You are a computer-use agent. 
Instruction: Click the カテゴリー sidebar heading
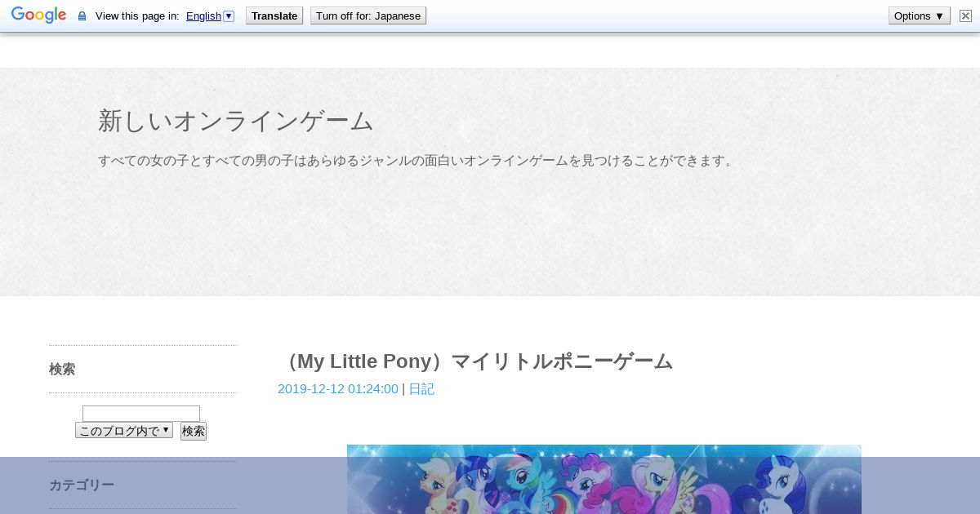(x=82, y=485)
